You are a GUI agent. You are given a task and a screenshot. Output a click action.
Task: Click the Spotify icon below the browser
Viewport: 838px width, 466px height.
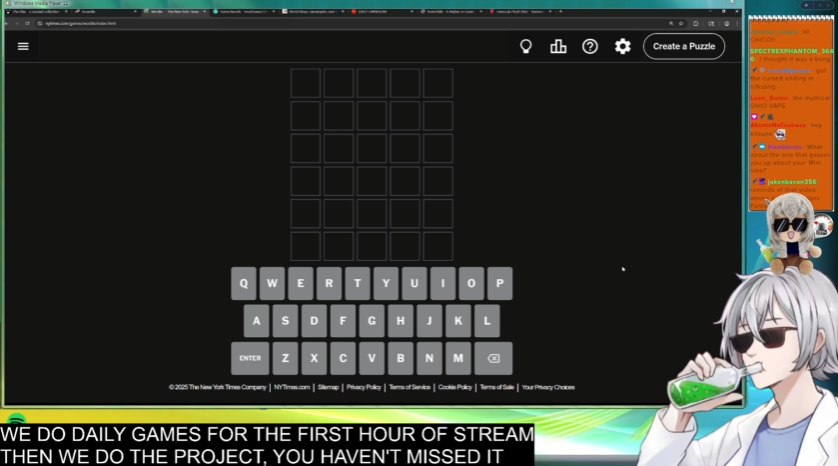click(17, 419)
